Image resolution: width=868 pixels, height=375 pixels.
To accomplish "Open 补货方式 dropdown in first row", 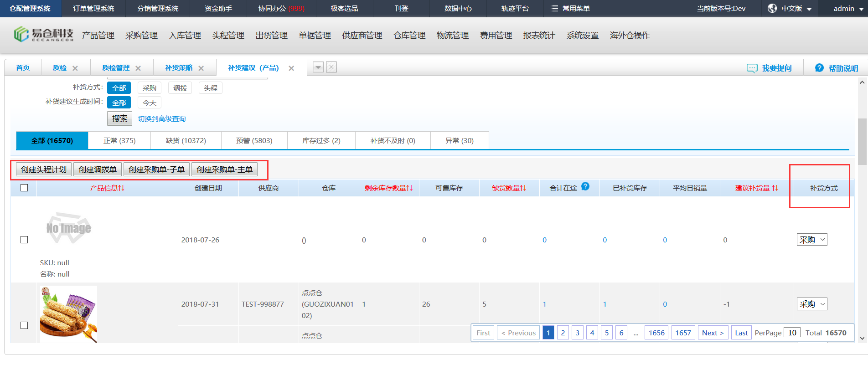I will click(x=811, y=240).
